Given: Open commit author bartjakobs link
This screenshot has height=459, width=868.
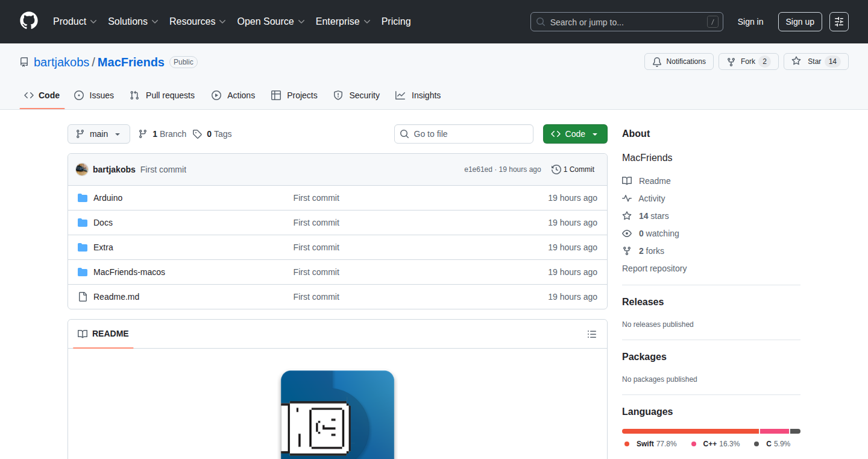Looking at the screenshot, I should tap(114, 169).
